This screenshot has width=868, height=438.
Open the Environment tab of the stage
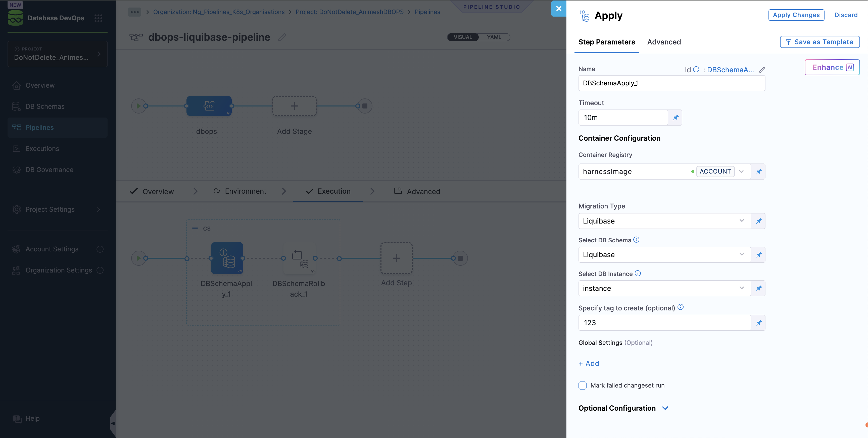coord(245,191)
